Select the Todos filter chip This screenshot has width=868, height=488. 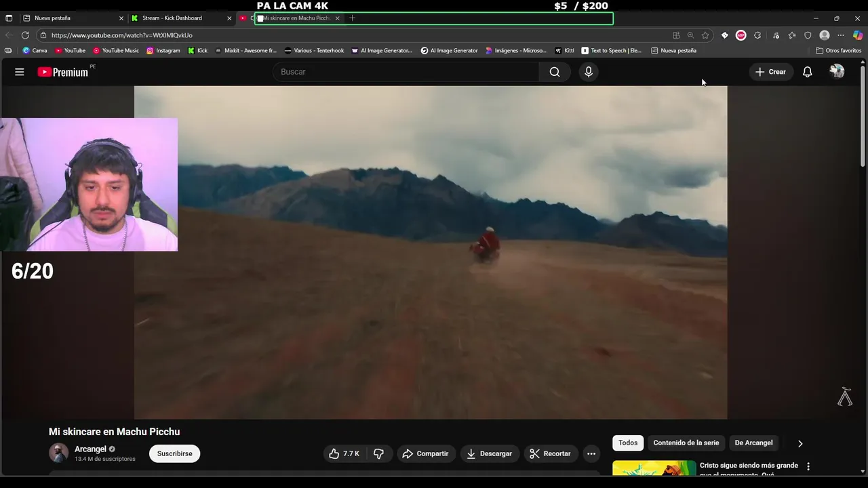[x=628, y=443]
